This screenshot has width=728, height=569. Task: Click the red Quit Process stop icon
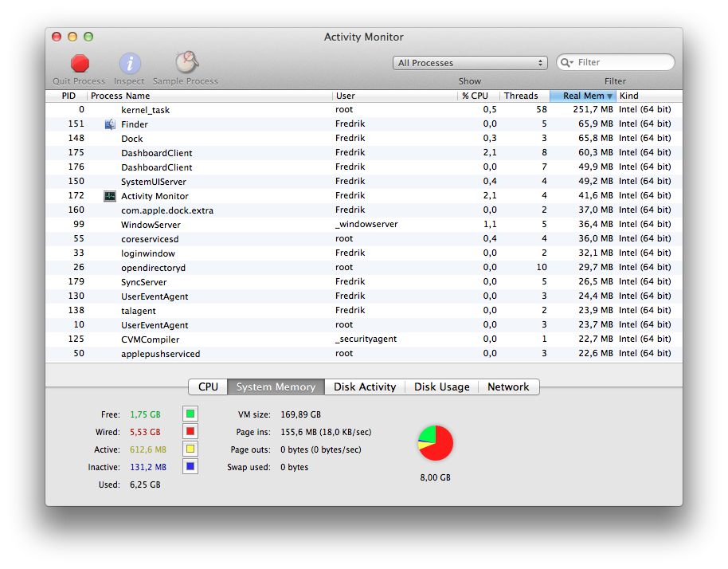[x=80, y=64]
